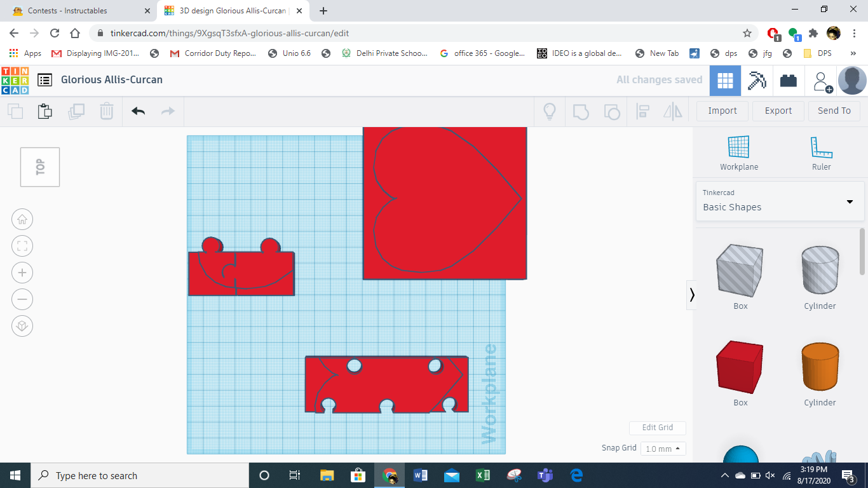Select the Workplane tool

tap(739, 153)
